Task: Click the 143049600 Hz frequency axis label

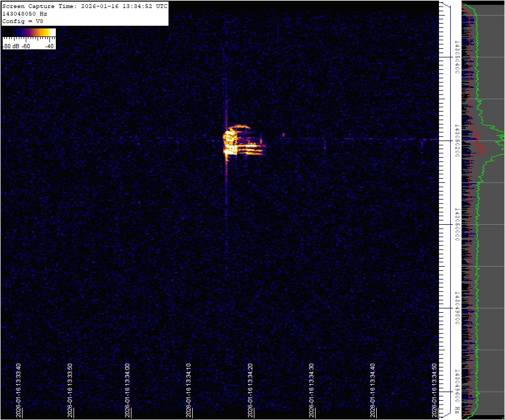Action: click(x=456, y=390)
